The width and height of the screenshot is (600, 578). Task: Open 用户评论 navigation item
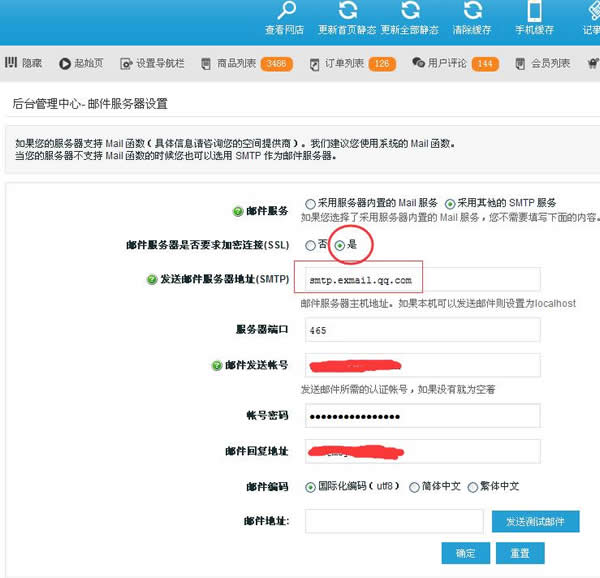click(447, 63)
